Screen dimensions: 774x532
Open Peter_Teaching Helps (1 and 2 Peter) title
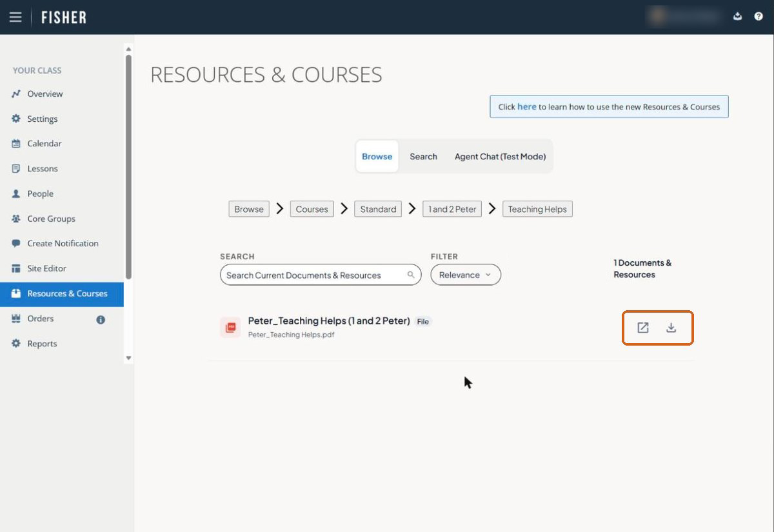click(329, 320)
